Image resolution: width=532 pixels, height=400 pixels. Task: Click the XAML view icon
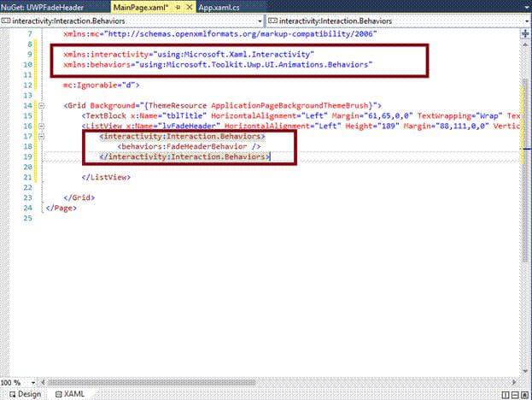click(58, 394)
